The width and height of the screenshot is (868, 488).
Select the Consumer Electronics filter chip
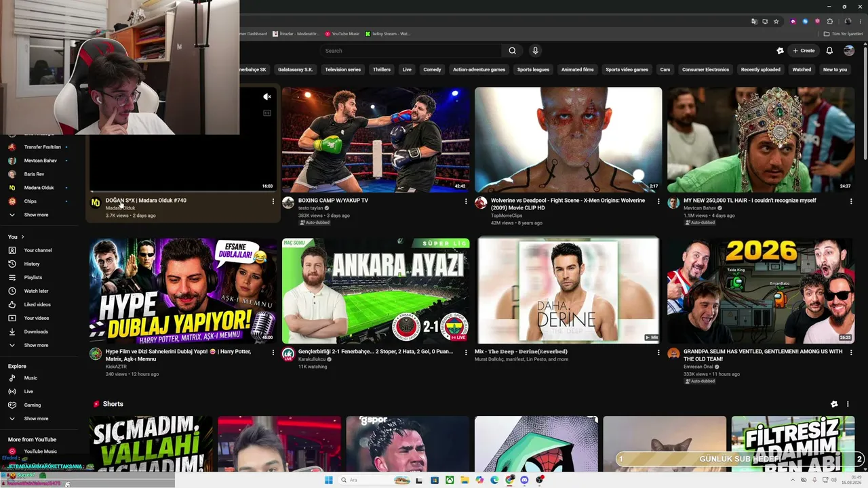tap(705, 70)
